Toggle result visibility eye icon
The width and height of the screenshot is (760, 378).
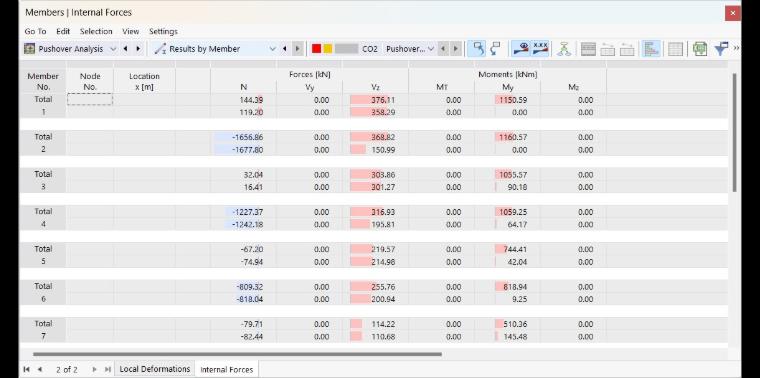pyautogui.click(x=522, y=49)
